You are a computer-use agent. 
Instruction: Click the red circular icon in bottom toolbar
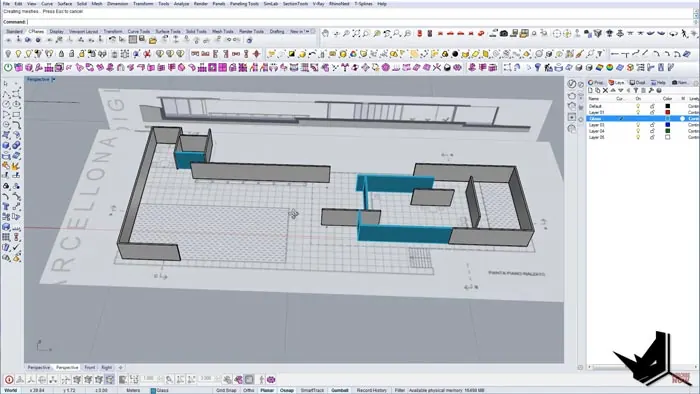click(9, 380)
